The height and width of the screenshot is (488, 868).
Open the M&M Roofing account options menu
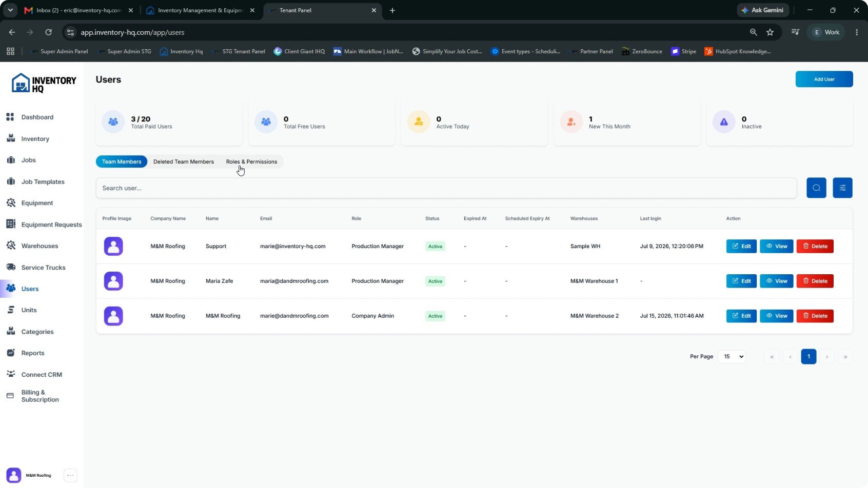70,475
